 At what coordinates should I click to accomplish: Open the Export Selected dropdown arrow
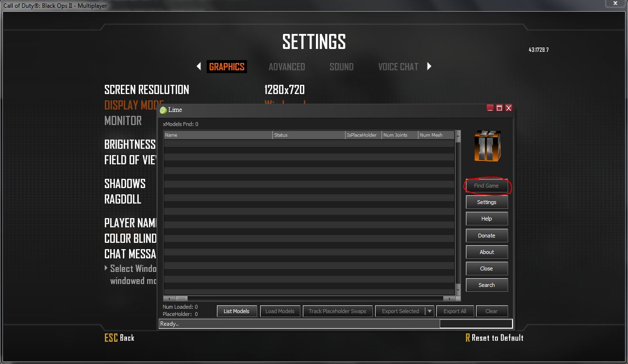[430, 311]
